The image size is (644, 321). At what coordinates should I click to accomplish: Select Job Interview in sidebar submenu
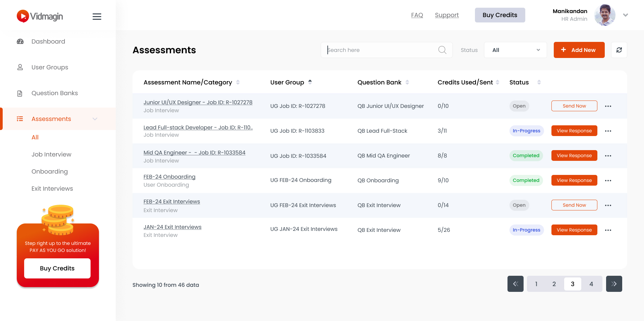[x=51, y=154]
